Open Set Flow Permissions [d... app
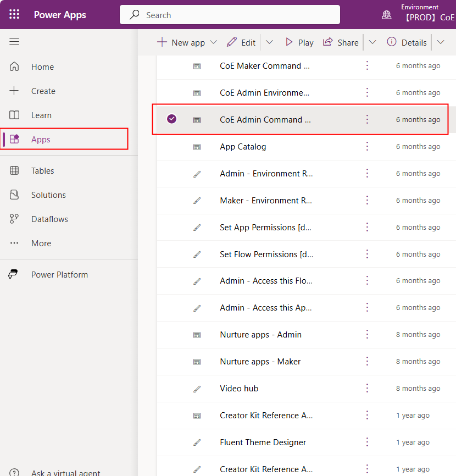The height and width of the screenshot is (476, 456). 266,254
